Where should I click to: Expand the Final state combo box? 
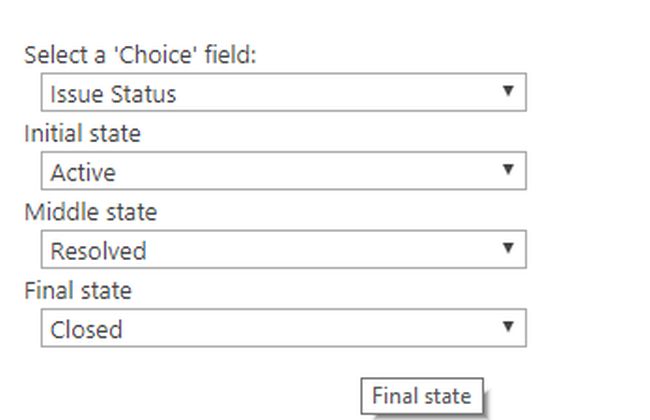click(283, 328)
